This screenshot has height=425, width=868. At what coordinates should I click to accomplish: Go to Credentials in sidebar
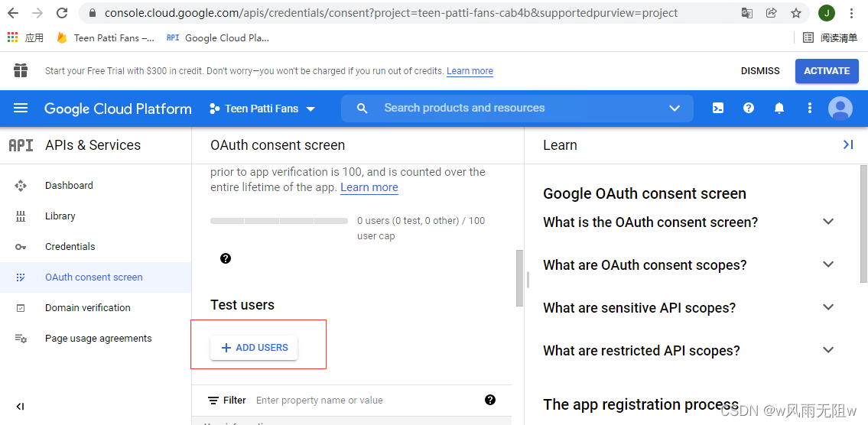(x=70, y=247)
